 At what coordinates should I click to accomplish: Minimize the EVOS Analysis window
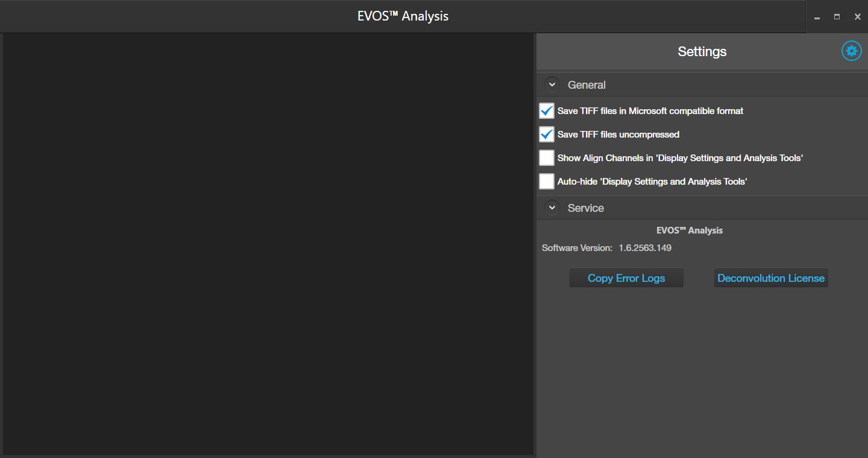point(817,17)
